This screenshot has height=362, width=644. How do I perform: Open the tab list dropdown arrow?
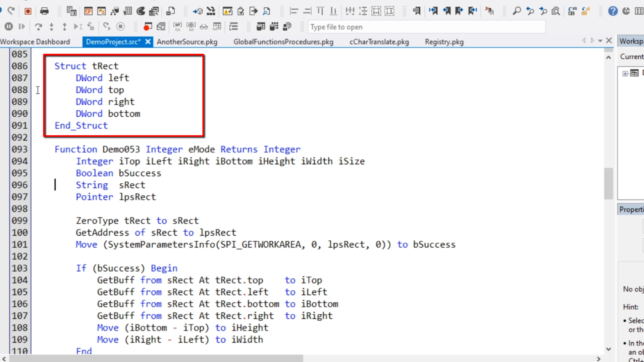tap(600, 41)
